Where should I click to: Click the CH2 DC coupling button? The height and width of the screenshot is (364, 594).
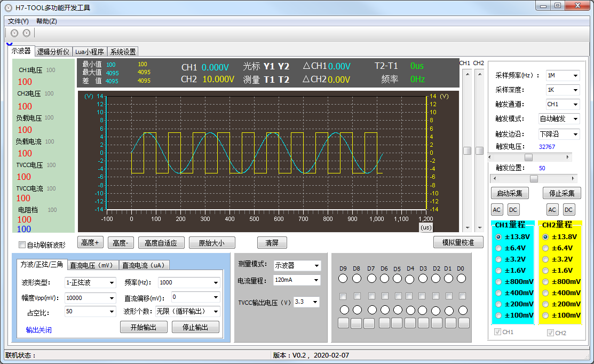point(568,210)
